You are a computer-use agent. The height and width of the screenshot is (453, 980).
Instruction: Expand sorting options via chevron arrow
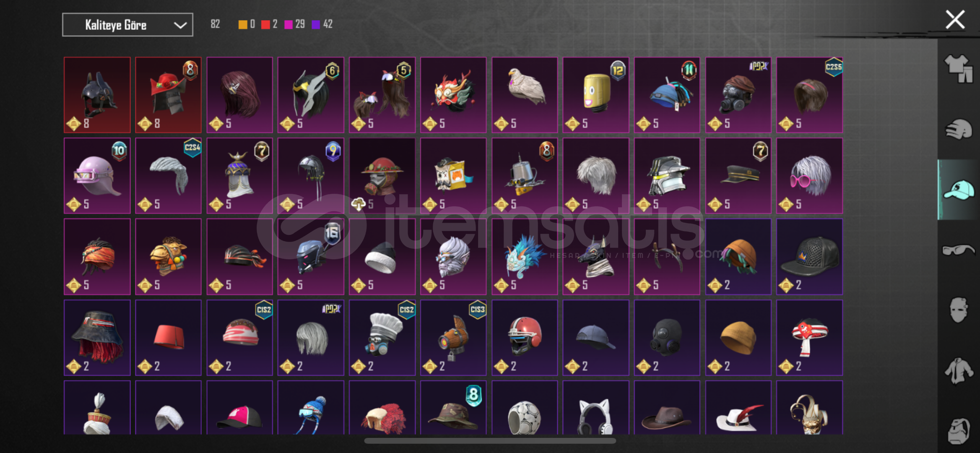[180, 25]
